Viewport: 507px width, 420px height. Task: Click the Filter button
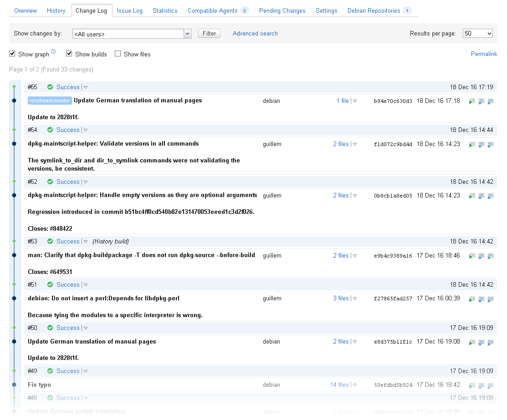(209, 33)
